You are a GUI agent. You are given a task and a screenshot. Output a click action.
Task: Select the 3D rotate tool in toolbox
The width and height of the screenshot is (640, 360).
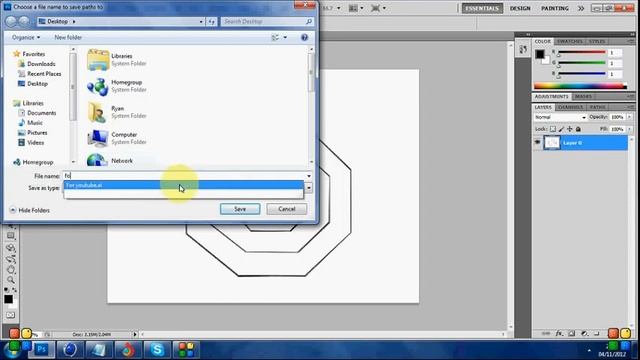click(11, 248)
